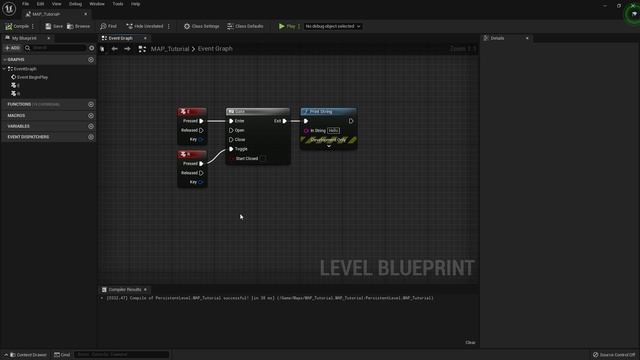
Task: Click the graph bookmark icon
Action: pyautogui.click(x=102, y=49)
